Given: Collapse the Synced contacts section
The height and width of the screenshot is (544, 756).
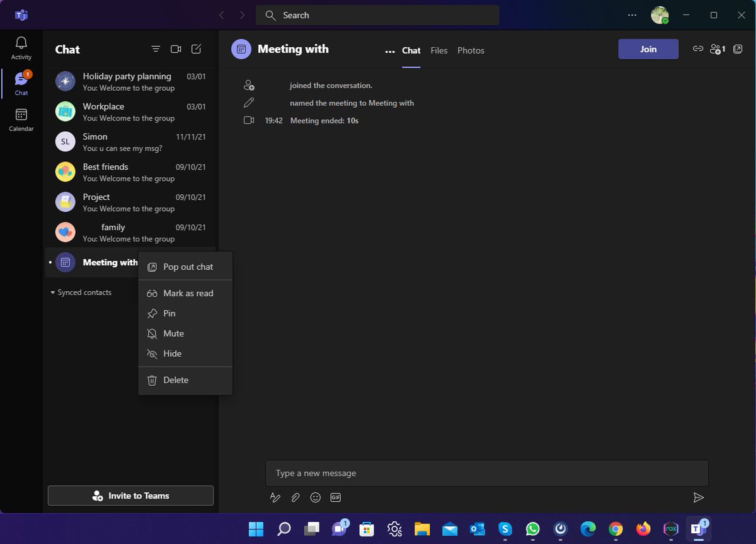Looking at the screenshot, I should pos(81,292).
